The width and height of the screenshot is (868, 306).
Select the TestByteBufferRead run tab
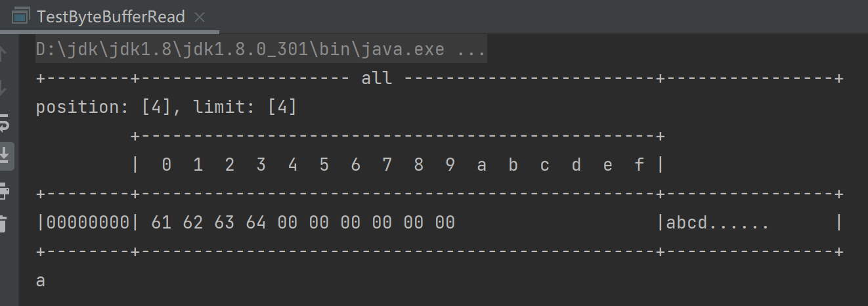click(111, 16)
